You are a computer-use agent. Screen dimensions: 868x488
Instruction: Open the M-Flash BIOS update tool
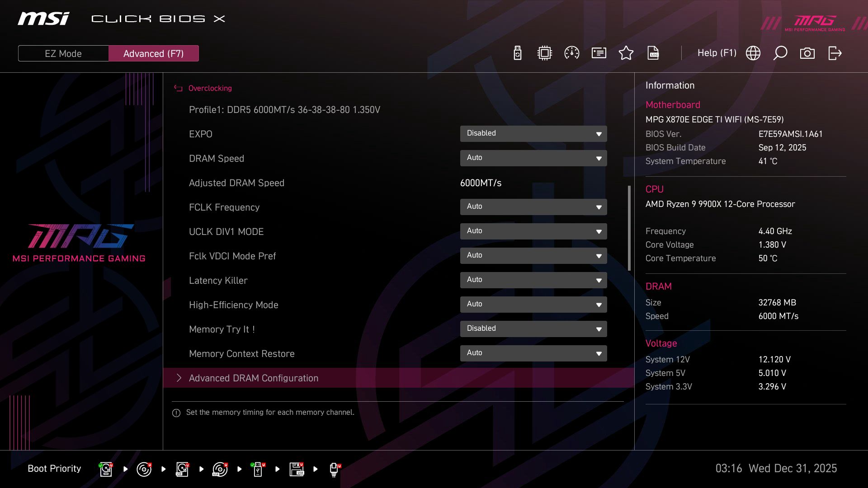(517, 53)
